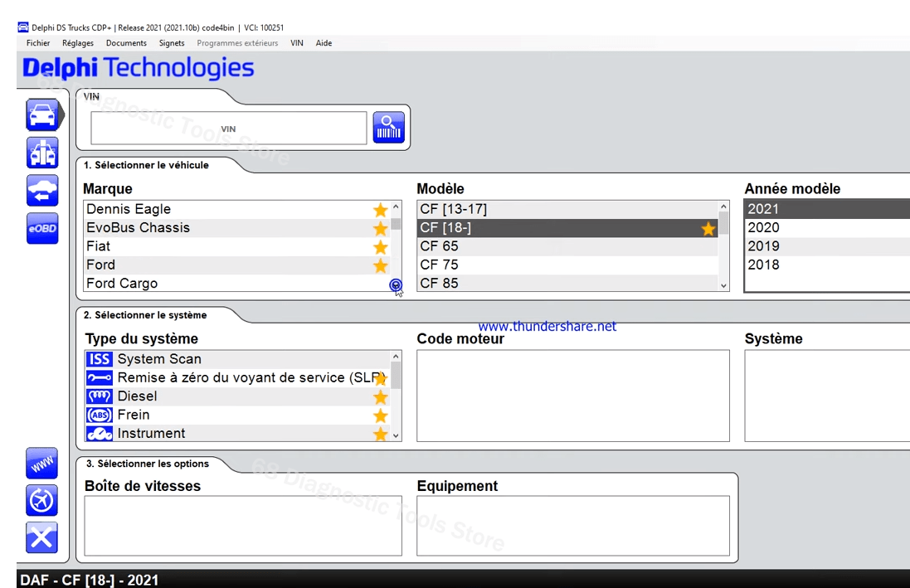Open the VIN menu
This screenshot has height=588, width=910.
297,43
